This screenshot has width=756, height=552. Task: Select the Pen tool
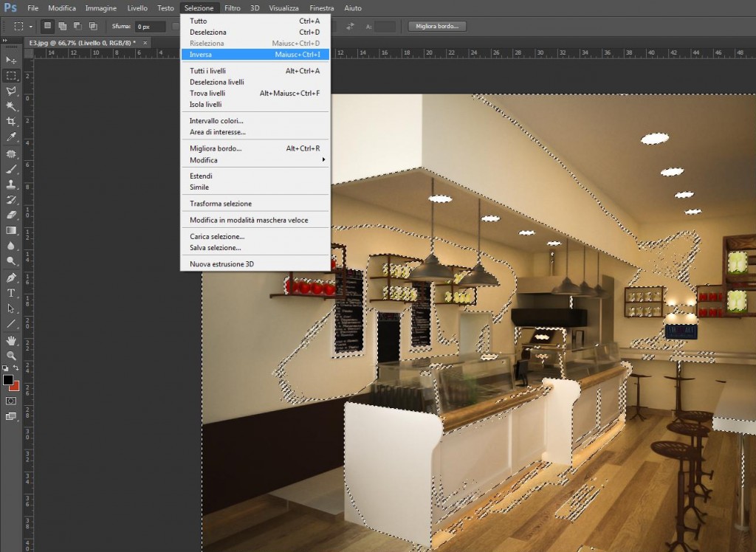[11, 277]
